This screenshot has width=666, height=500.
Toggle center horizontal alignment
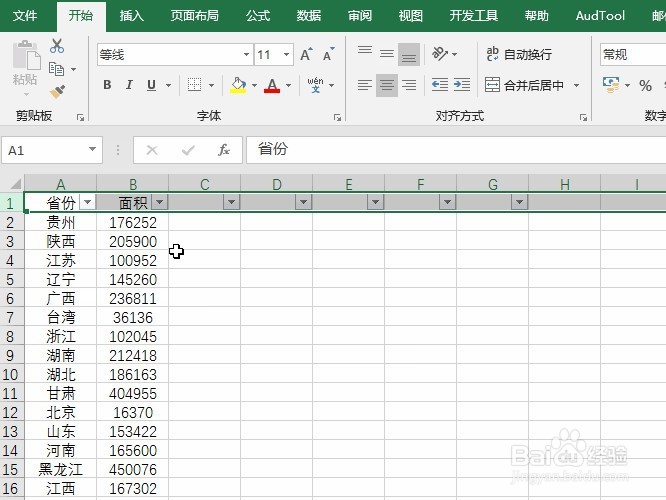pyautogui.click(x=387, y=85)
